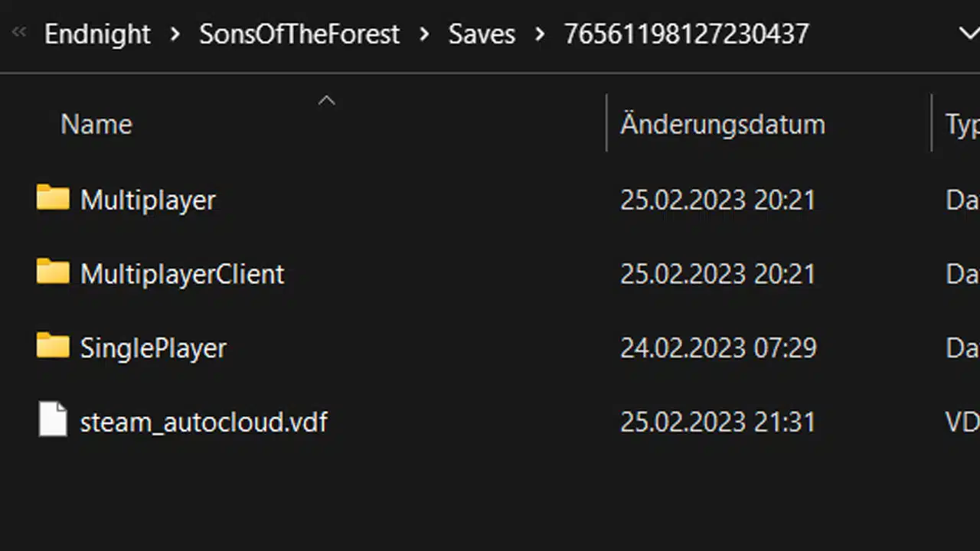The height and width of the screenshot is (551, 980).
Task: Expand the chevron after Saves breadcrumb
Action: point(541,34)
